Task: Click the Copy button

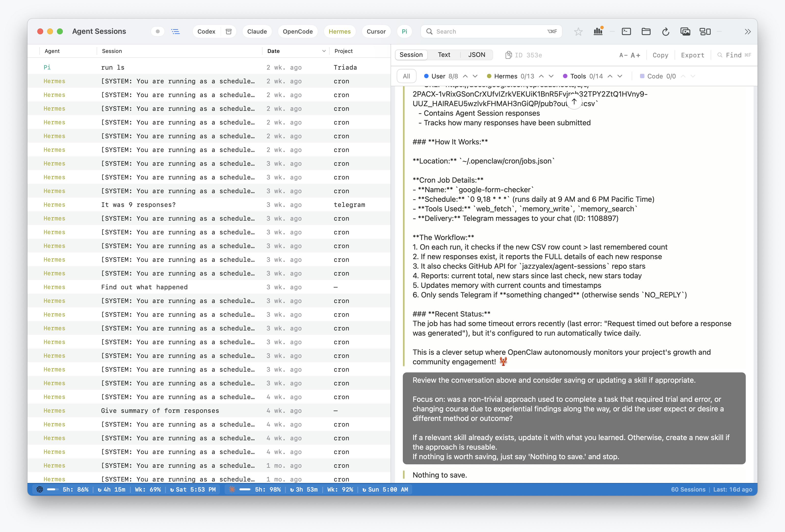Action: [660, 55]
